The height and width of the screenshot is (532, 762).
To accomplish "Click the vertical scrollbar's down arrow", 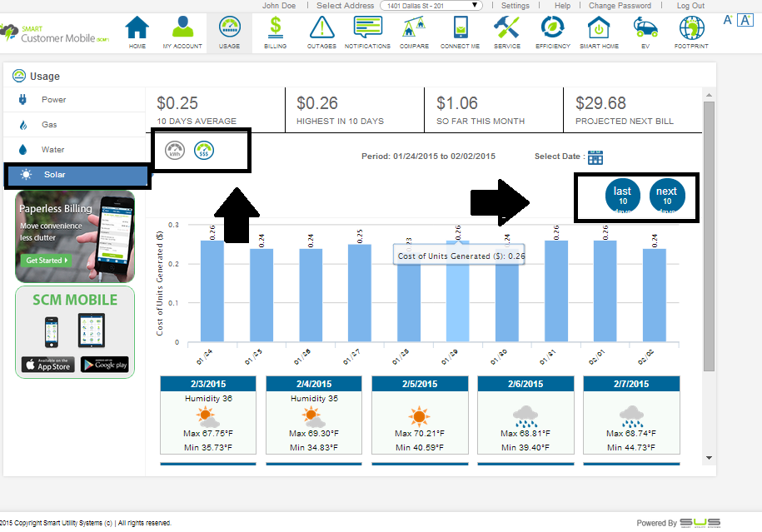I will (709, 458).
